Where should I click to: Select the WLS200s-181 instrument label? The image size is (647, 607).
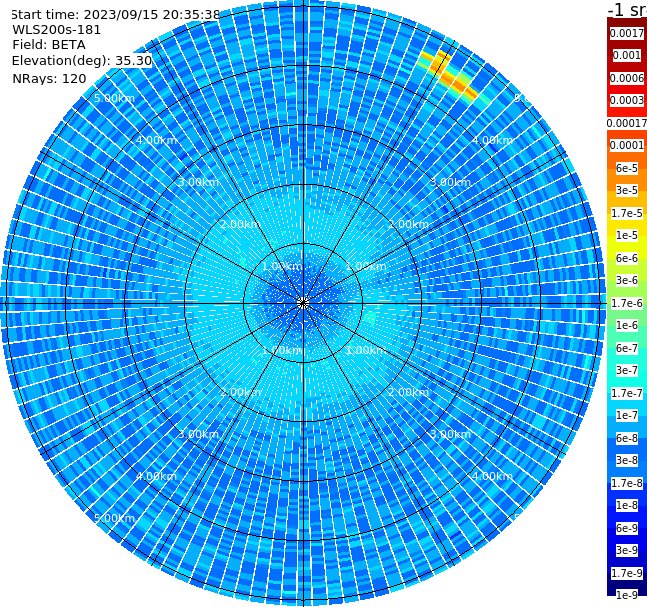[57, 30]
